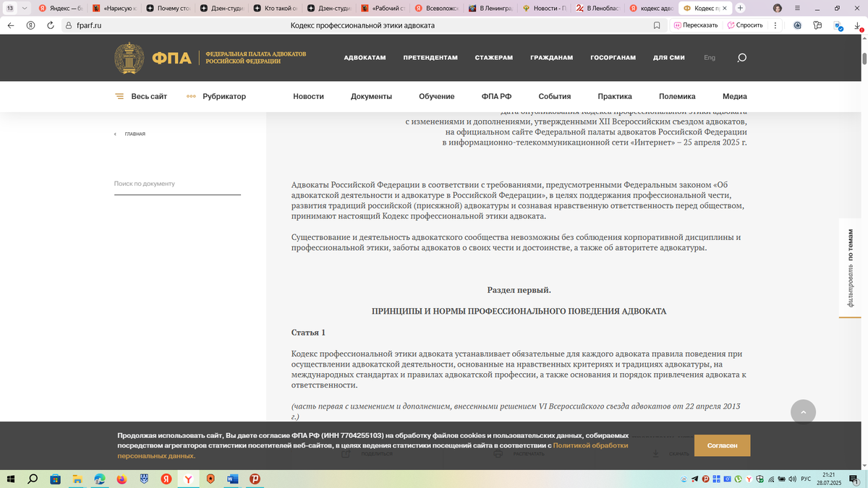
Task: Launch Microsoft Edge from the taskbar
Action: tap(100, 479)
